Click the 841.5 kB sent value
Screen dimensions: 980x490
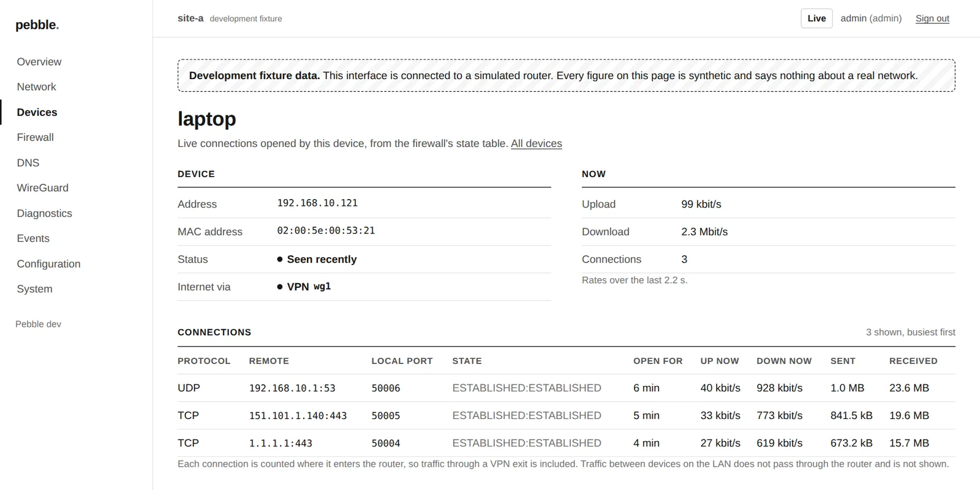click(851, 415)
